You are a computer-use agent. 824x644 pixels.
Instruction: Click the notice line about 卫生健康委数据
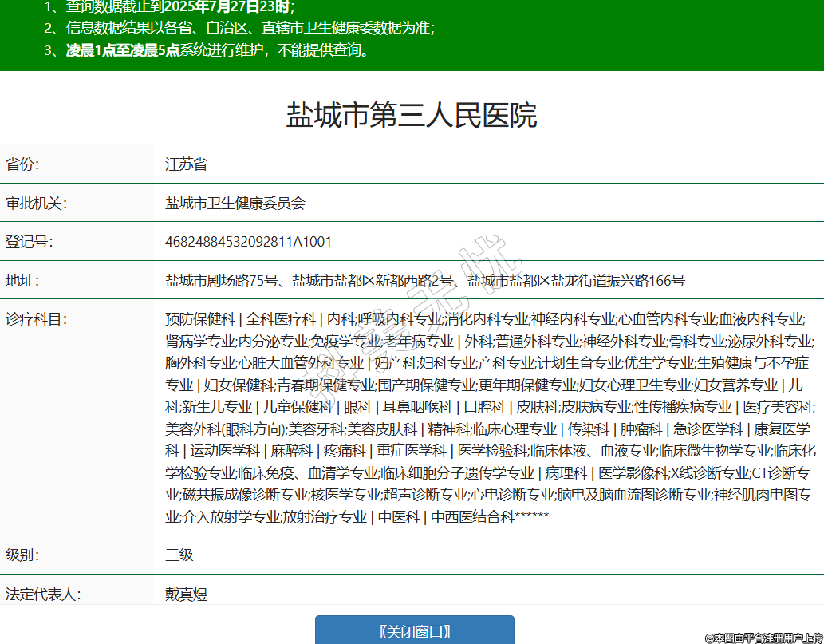pos(250,29)
